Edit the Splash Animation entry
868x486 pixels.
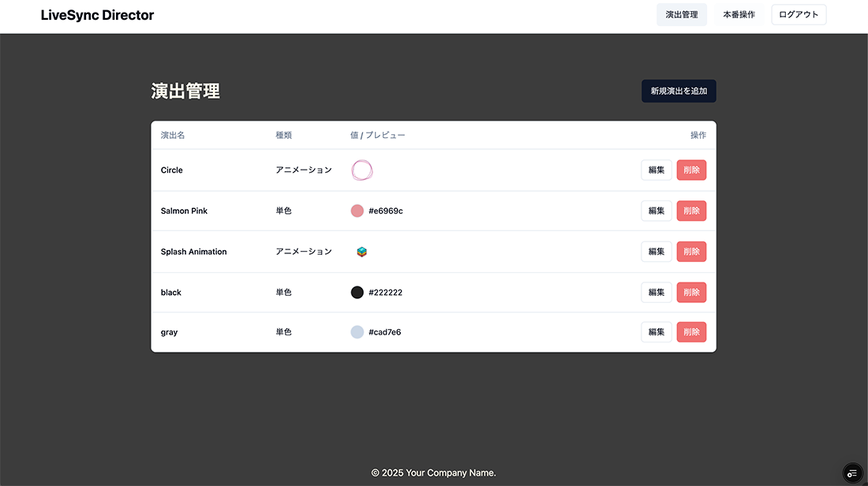[x=656, y=252]
